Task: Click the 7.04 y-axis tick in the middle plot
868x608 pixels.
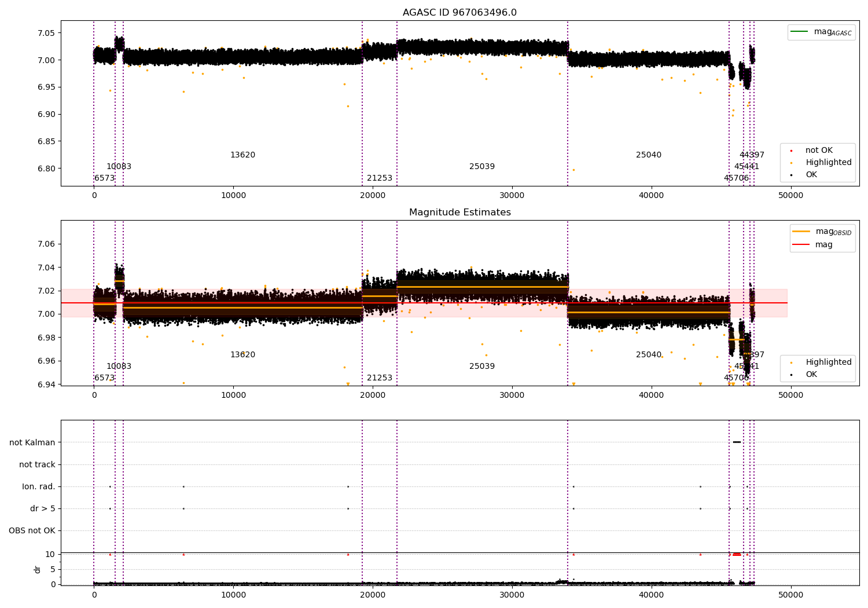Action: [x=47, y=268]
